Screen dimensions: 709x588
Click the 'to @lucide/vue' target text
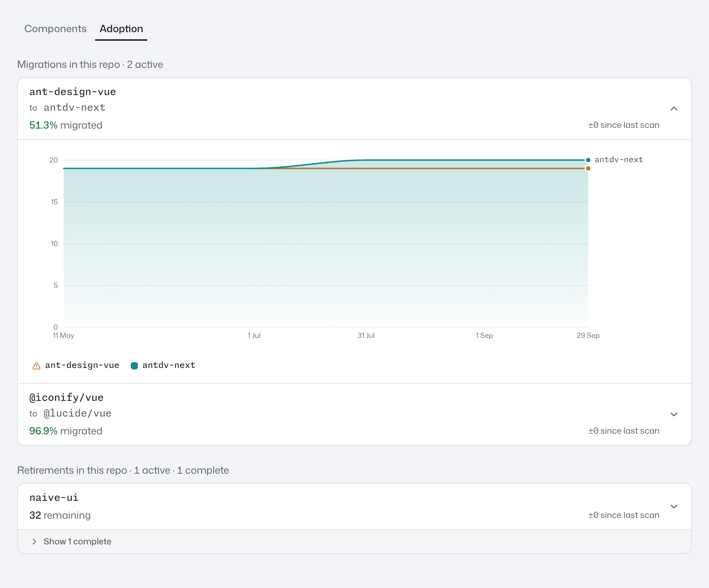click(70, 413)
